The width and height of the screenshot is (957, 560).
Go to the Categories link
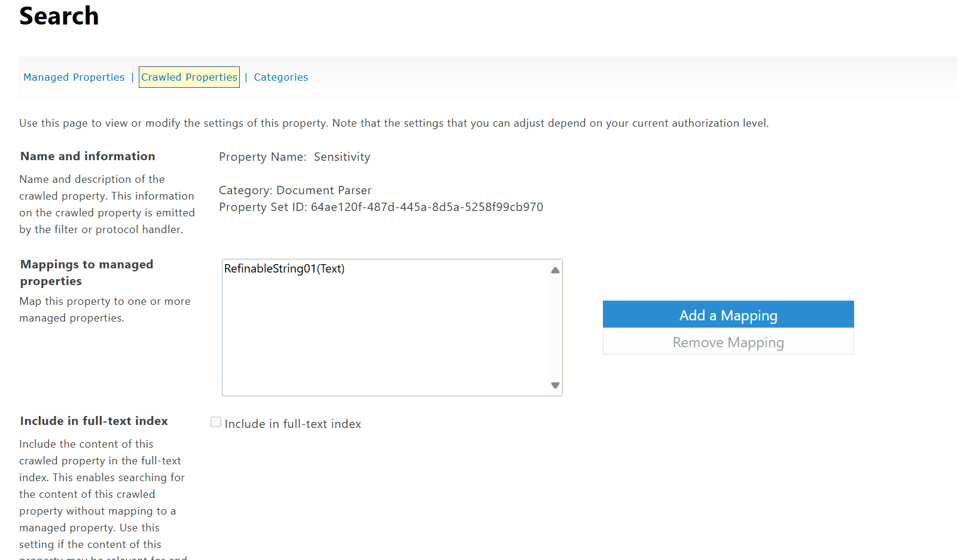pos(281,77)
